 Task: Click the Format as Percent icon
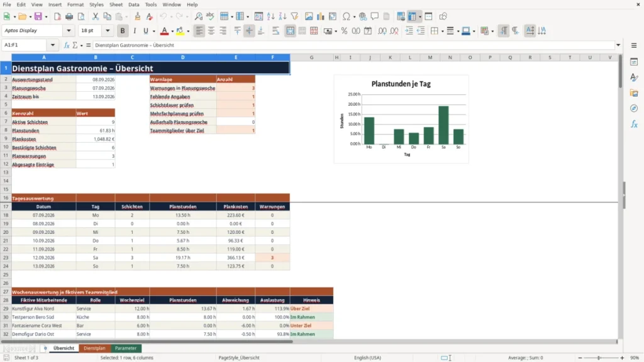pos(344,31)
